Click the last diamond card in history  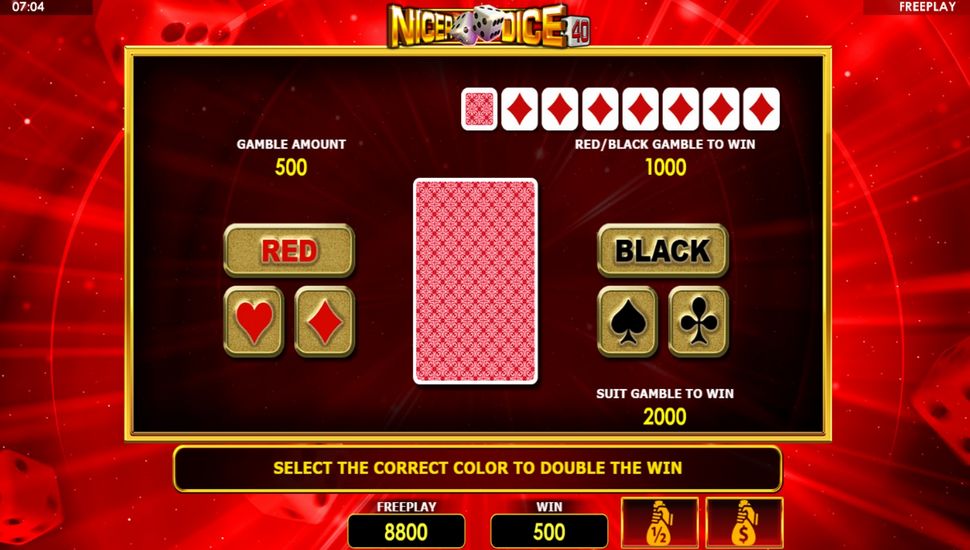pos(762,109)
